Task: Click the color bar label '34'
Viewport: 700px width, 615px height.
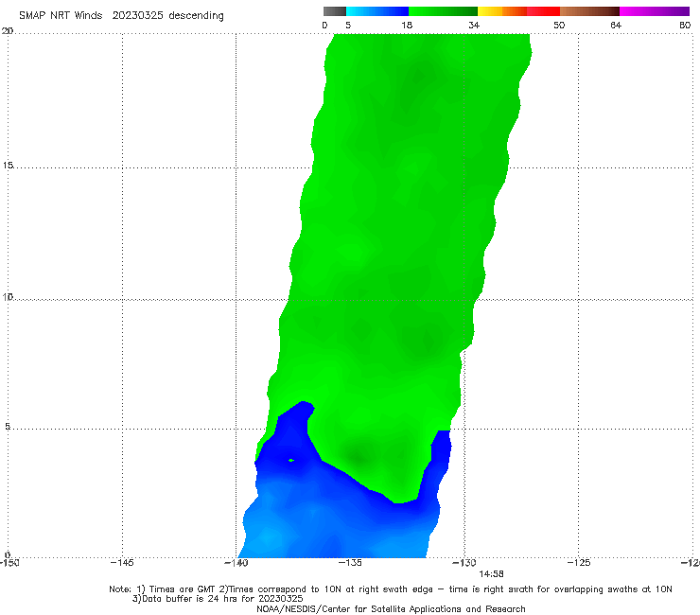Action: tap(474, 25)
